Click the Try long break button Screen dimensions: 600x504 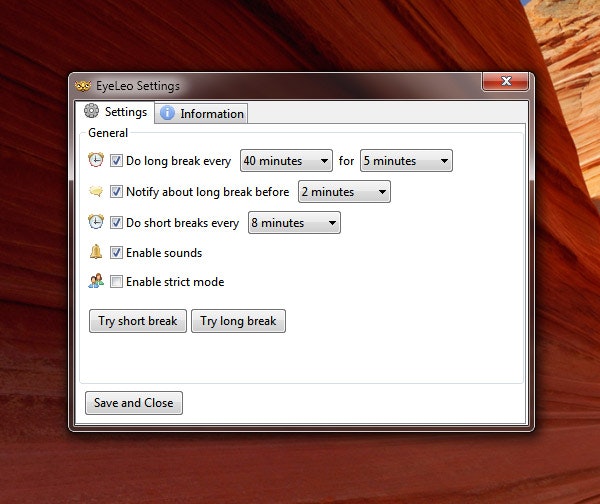(x=238, y=321)
